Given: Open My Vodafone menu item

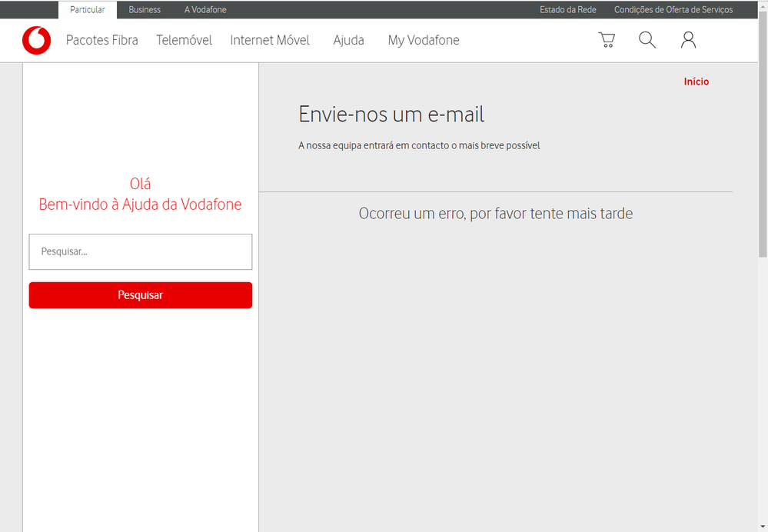Looking at the screenshot, I should tap(424, 41).
